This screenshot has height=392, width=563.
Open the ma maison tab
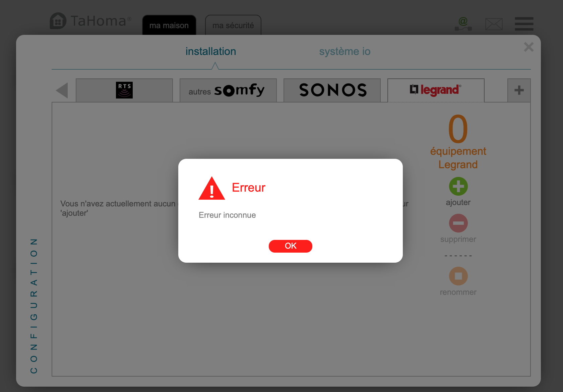[x=169, y=25]
